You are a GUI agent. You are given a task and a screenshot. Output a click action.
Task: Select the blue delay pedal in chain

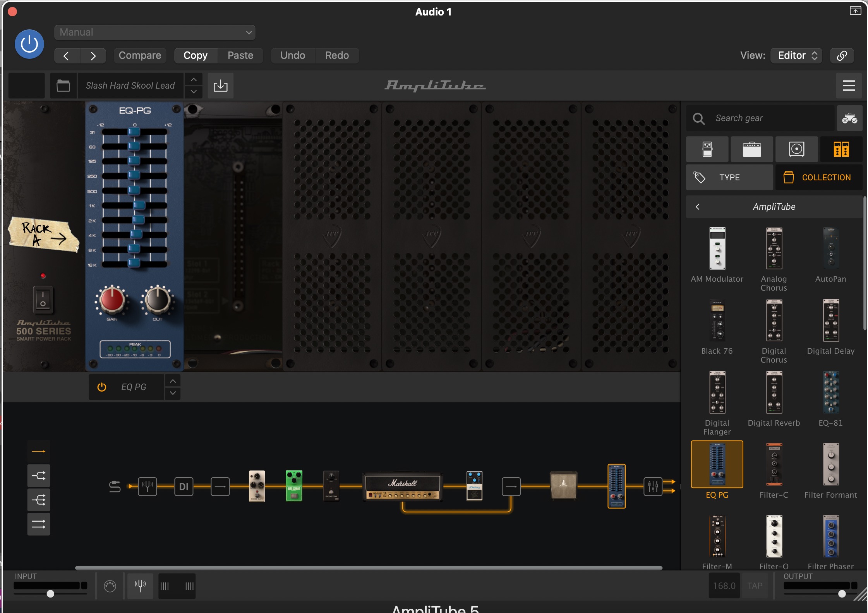click(474, 486)
